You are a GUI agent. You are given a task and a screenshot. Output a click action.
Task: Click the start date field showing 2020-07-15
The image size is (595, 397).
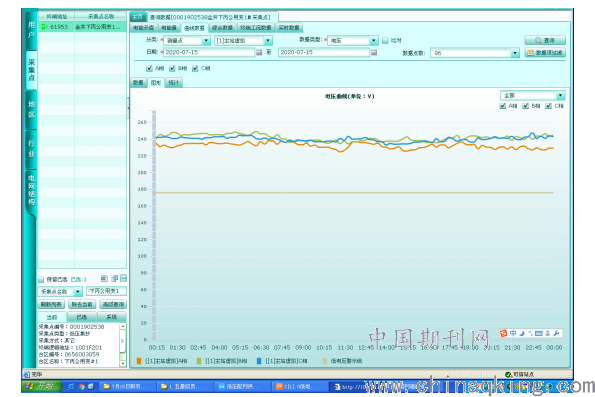(x=209, y=52)
